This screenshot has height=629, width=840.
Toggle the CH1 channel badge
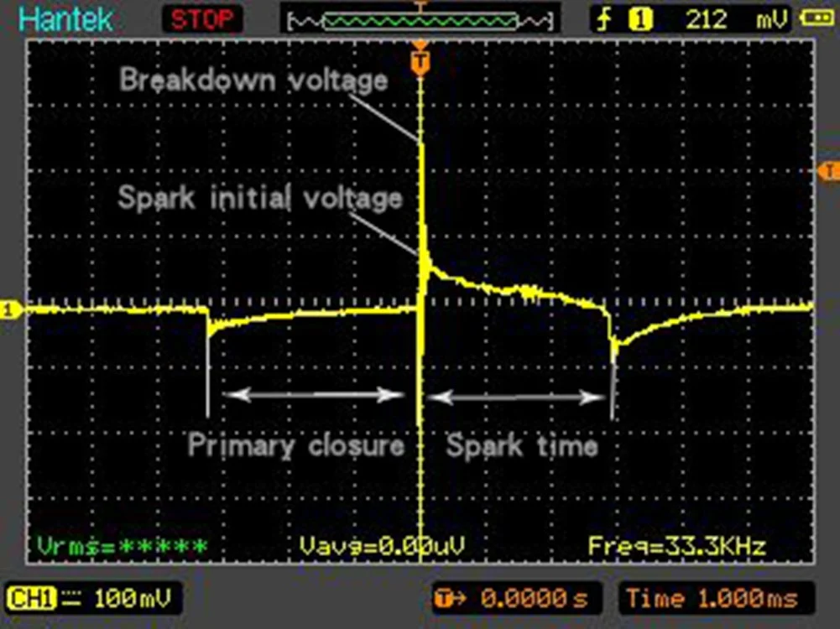point(27,598)
